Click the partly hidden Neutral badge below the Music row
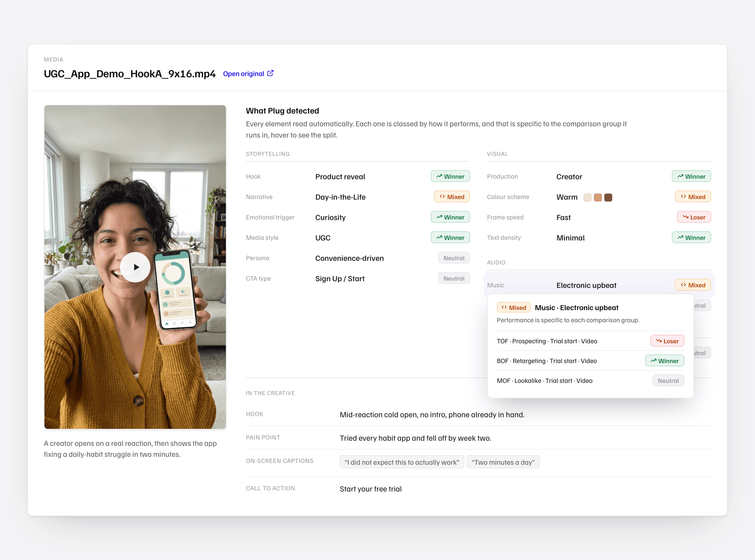 click(x=702, y=305)
